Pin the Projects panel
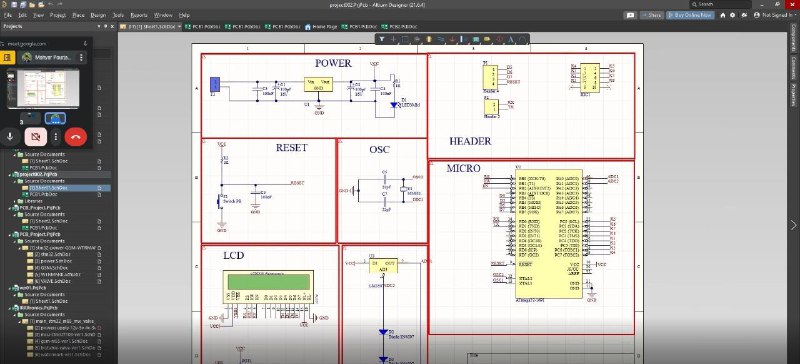 pos(105,26)
